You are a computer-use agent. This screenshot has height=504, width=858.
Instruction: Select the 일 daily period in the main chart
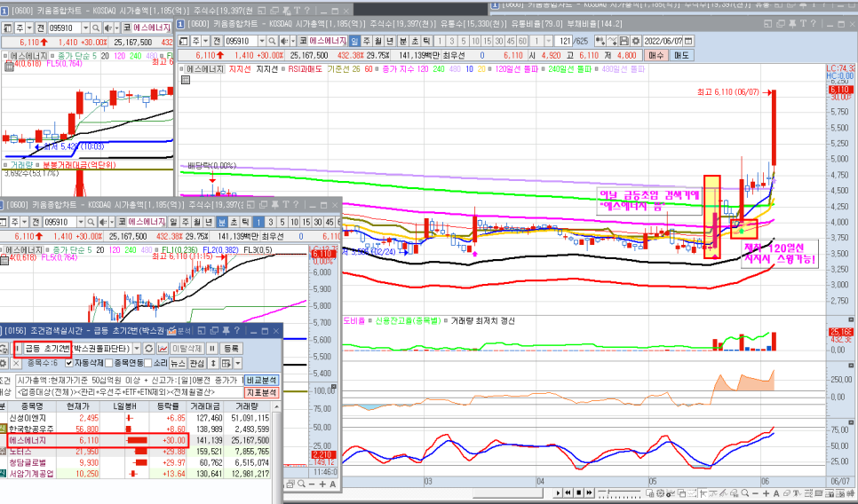point(354,41)
